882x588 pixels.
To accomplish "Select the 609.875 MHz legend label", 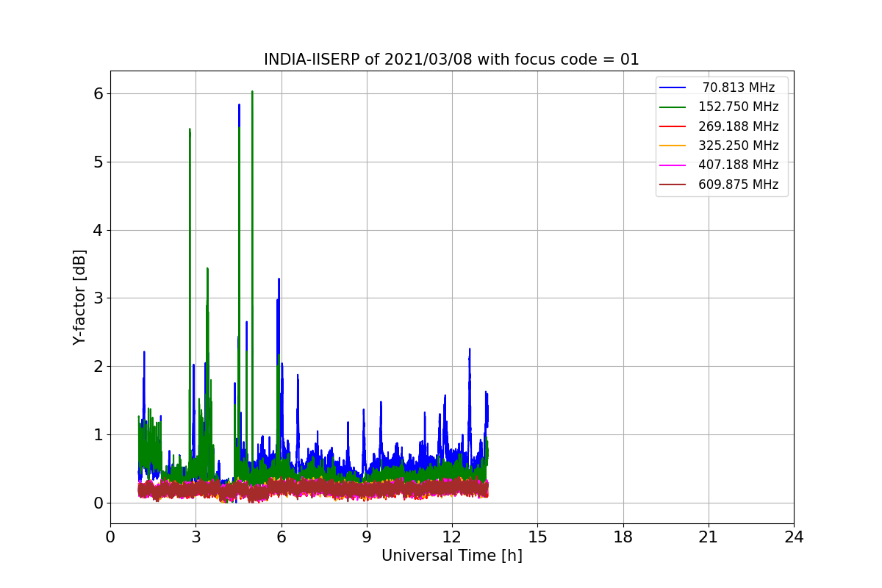I will point(739,184).
